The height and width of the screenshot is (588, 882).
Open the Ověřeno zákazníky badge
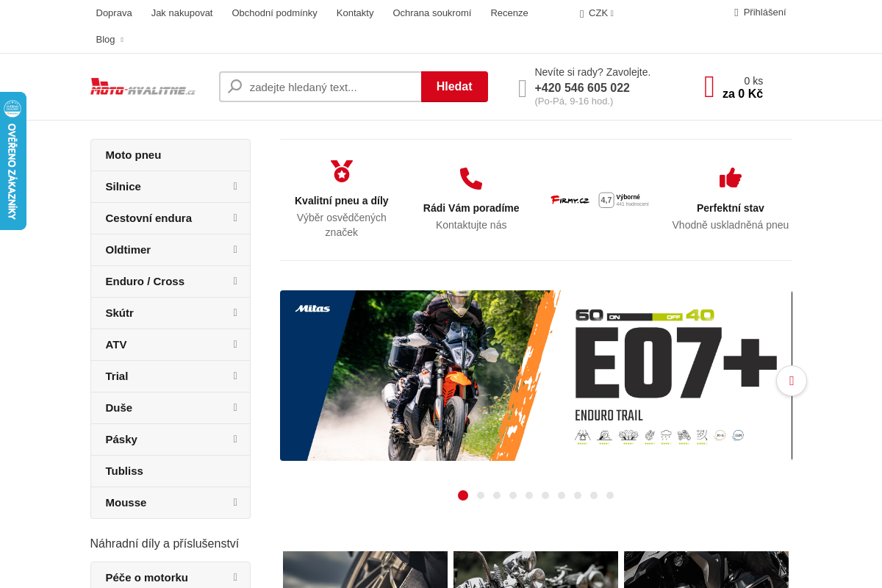coord(12,160)
